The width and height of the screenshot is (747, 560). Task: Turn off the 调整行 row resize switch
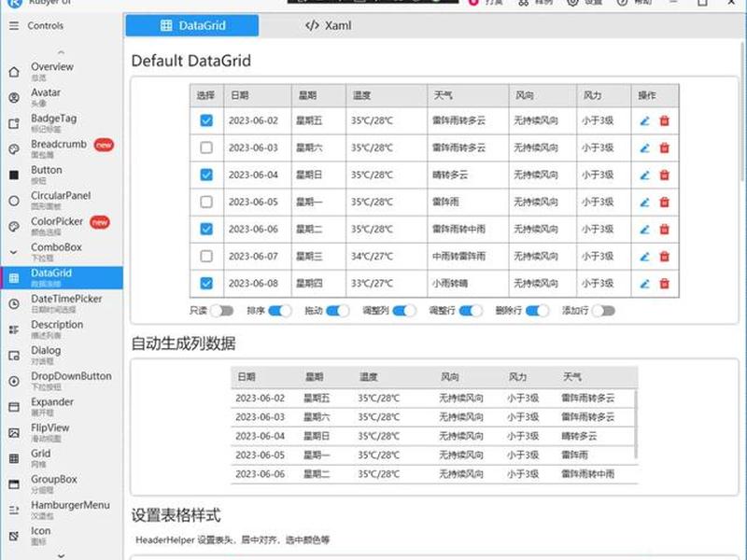(x=472, y=311)
